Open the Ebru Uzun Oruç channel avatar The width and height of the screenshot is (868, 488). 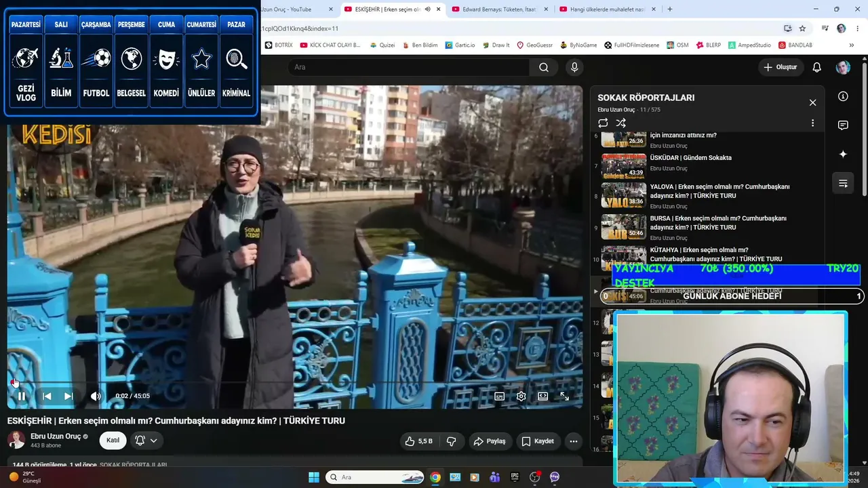16,440
